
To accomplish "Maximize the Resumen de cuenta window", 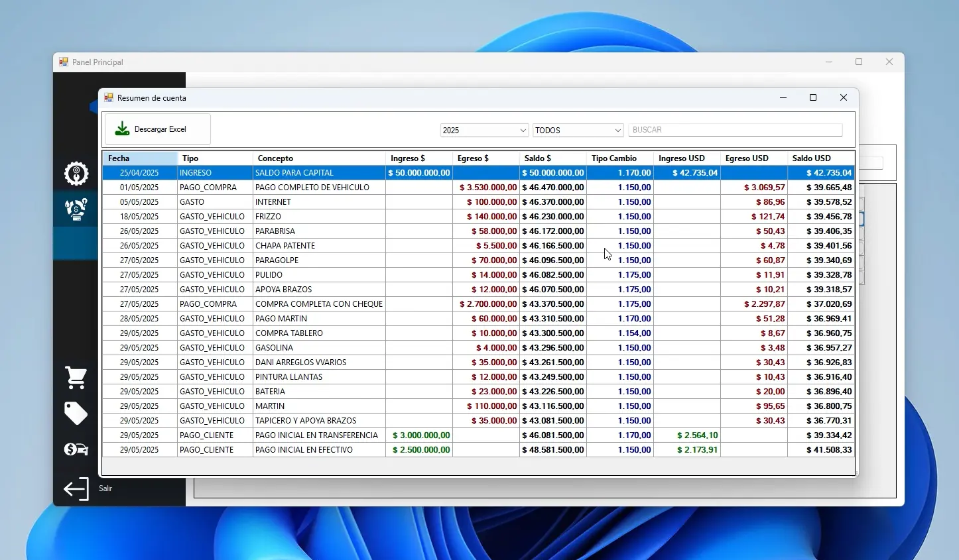I will tap(813, 97).
